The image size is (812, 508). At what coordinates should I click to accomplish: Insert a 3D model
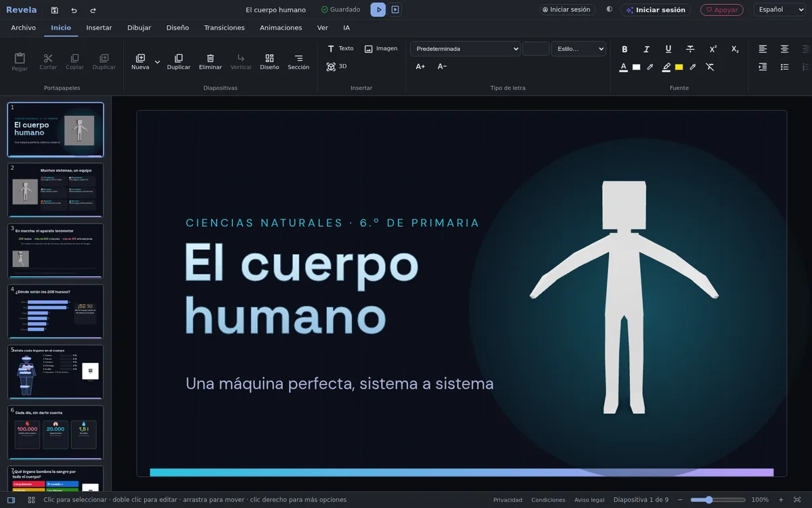pyautogui.click(x=336, y=66)
